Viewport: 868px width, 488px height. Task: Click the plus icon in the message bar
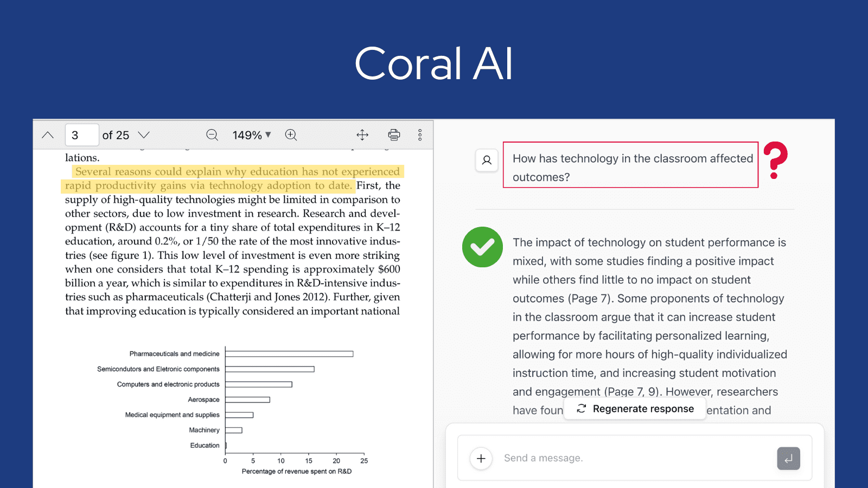click(481, 458)
